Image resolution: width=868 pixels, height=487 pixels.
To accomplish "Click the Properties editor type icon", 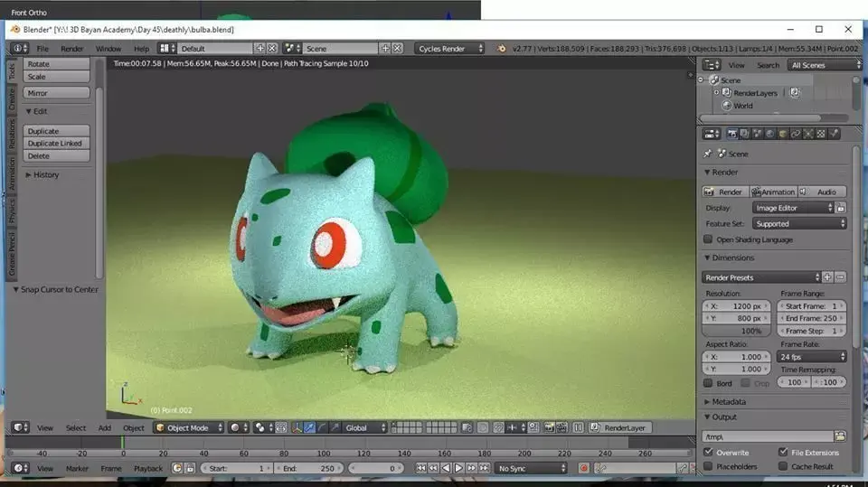I will coord(712,134).
